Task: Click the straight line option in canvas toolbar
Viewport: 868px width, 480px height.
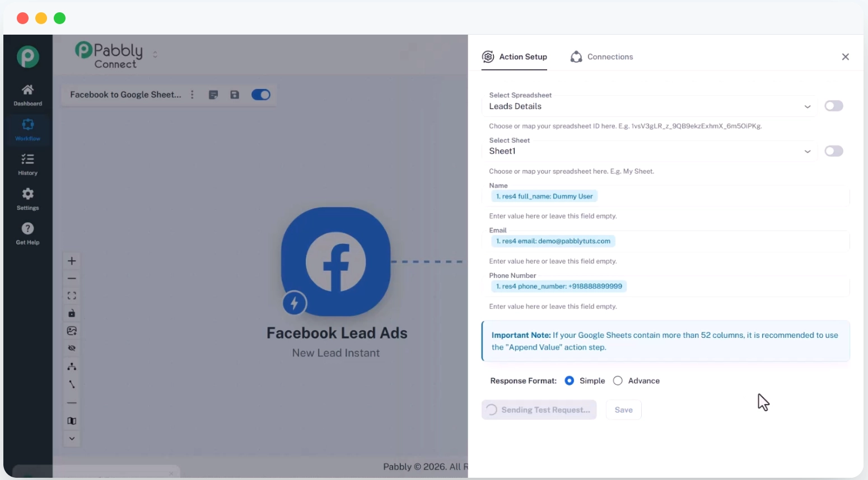Action: 72,403
